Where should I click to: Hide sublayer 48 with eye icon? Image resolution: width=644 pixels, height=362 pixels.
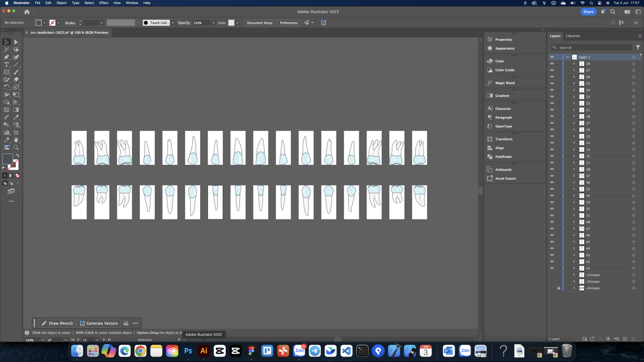pos(552,222)
